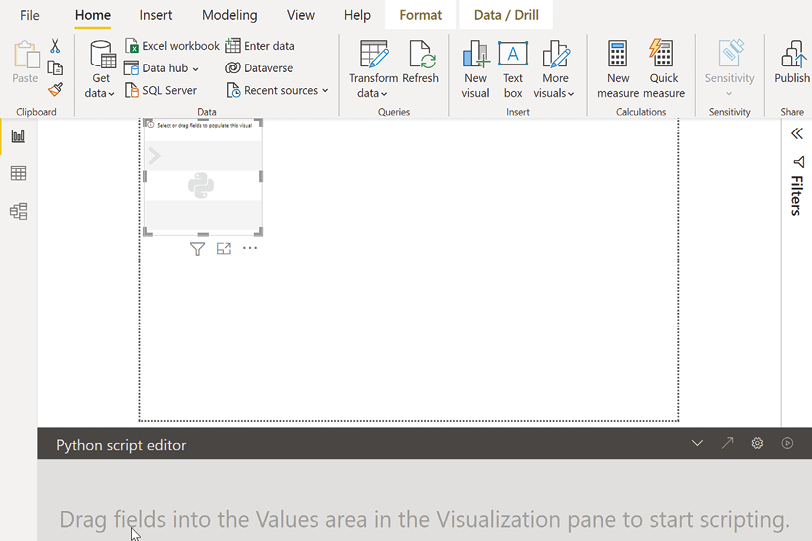Expand the Filters pane with double chevron

point(796,134)
